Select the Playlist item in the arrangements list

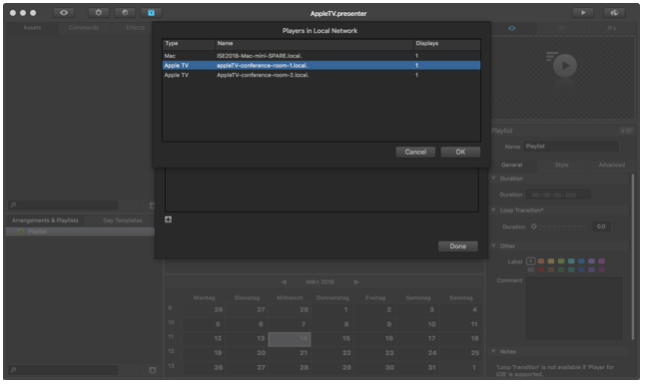(x=80, y=232)
